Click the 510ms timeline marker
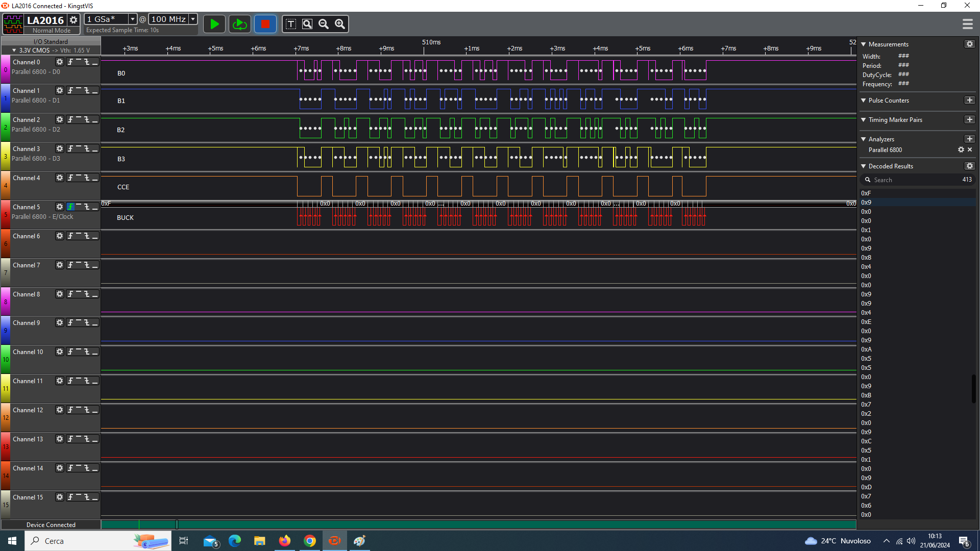 [431, 42]
